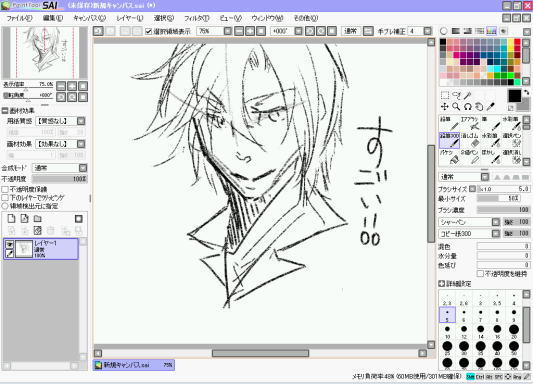Open the 手ブレ補正 stabilizer dropdown
Image resolution: width=533 pixels, height=384 pixels.
(427, 31)
